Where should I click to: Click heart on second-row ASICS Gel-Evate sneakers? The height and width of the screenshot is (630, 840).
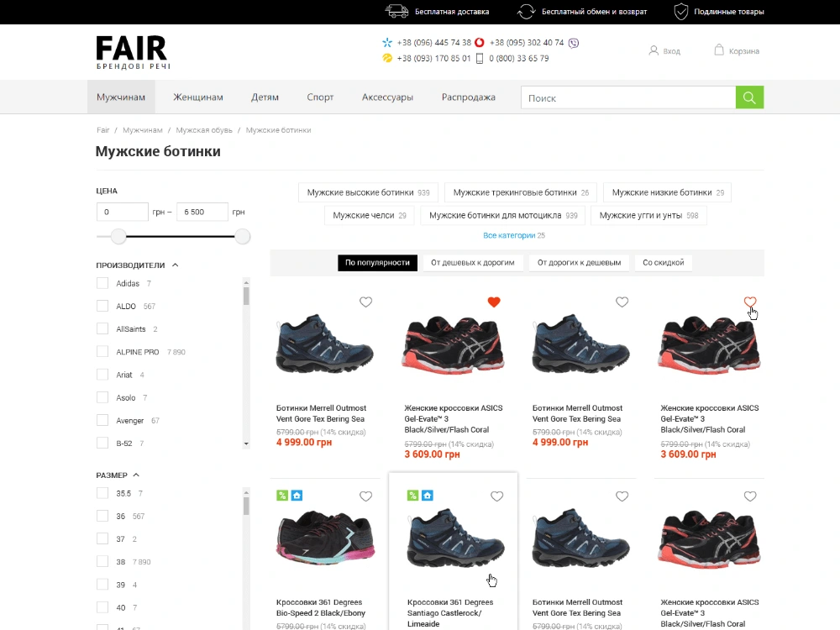(x=750, y=496)
